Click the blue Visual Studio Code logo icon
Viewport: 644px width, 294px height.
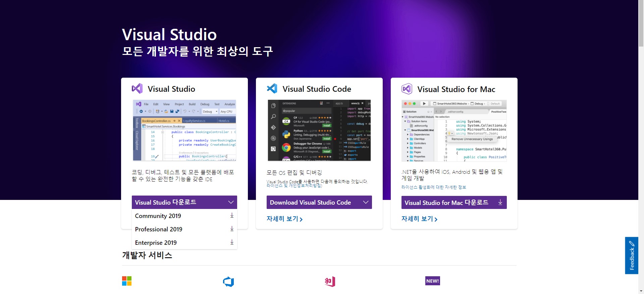coord(272,89)
